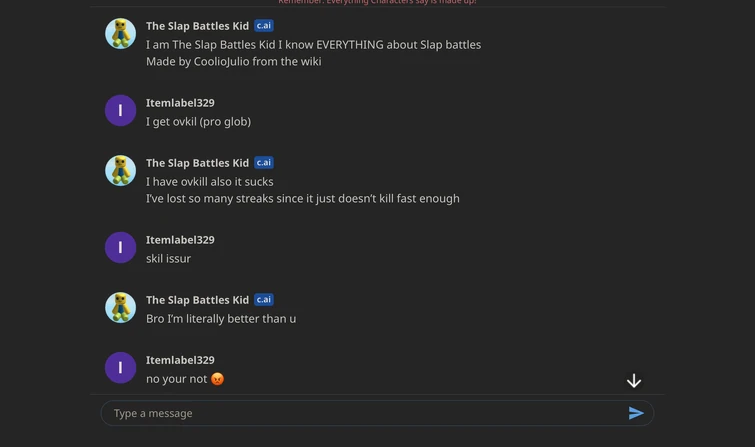755x447 pixels.
Task: Click Itemlabel329 avatar beside 'skil issur'
Action: pos(121,247)
